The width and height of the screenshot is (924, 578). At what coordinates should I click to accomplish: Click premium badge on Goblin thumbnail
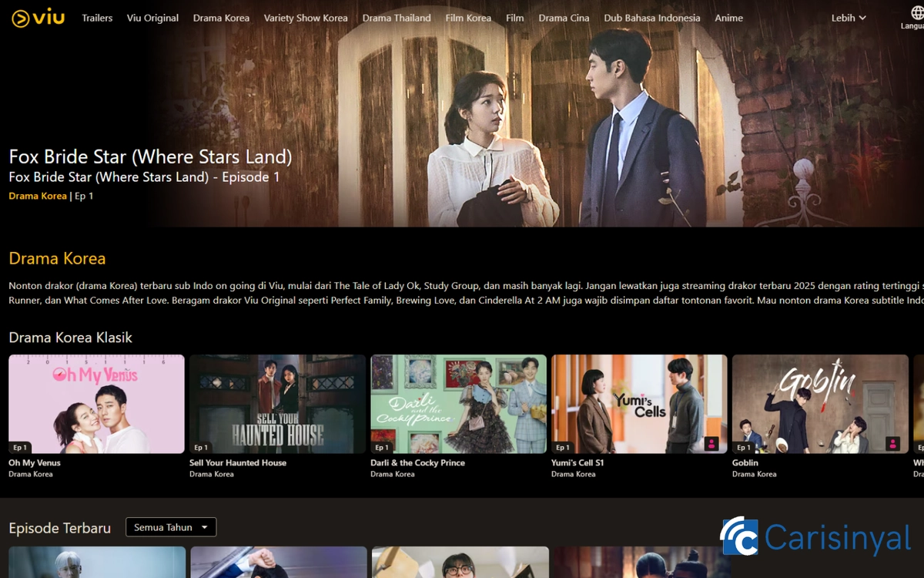(892, 444)
